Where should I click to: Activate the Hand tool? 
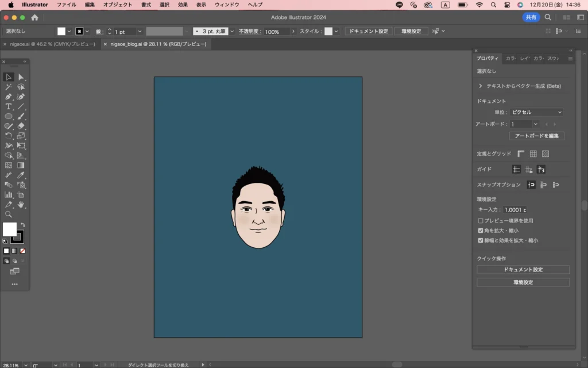click(x=21, y=204)
